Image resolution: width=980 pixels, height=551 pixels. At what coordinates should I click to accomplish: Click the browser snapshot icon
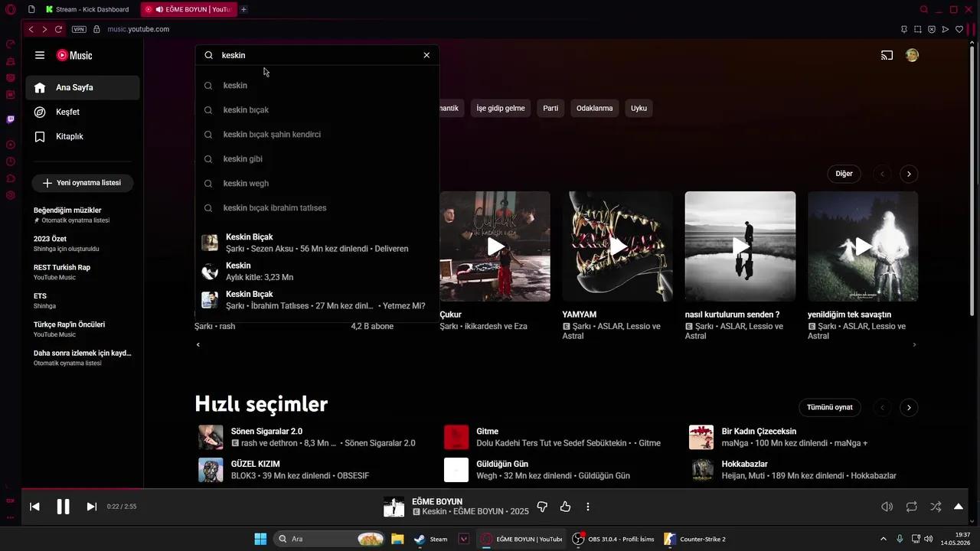click(918, 29)
